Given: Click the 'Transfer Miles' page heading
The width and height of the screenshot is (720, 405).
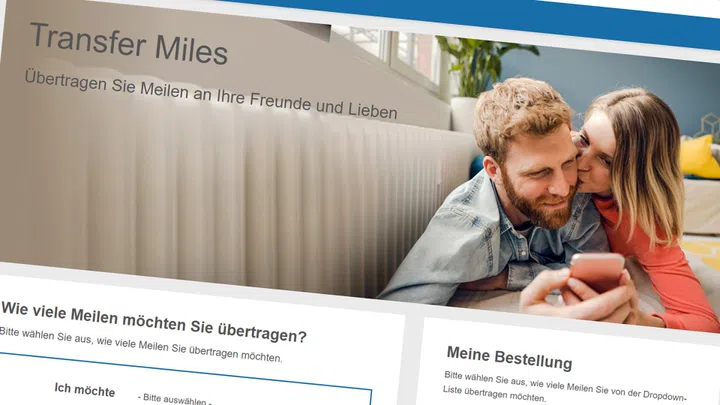Looking at the screenshot, I should click(x=129, y=44).
